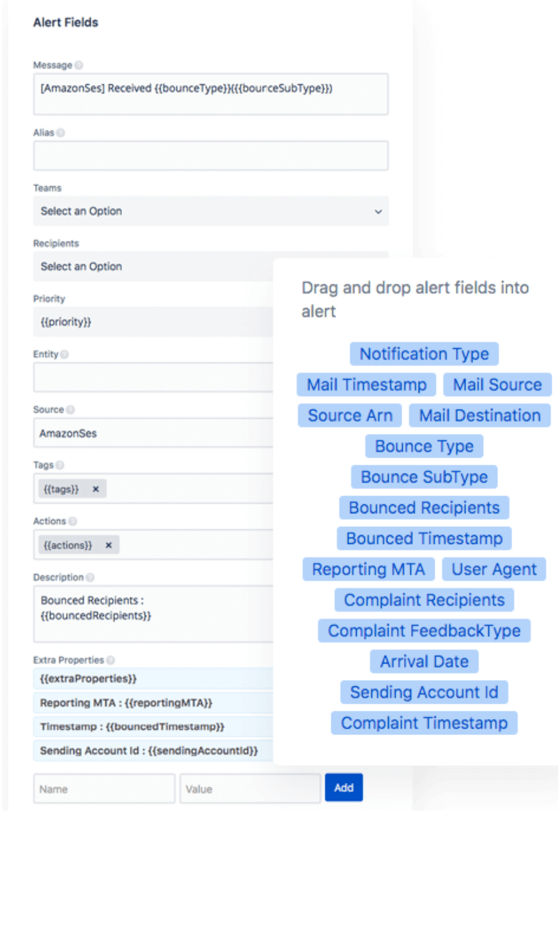Click the help icon next to Entity

(65, 354)
